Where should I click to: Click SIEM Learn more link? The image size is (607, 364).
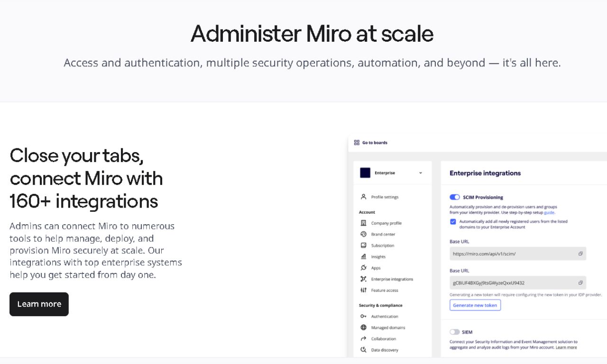click(x=566, y=347)
